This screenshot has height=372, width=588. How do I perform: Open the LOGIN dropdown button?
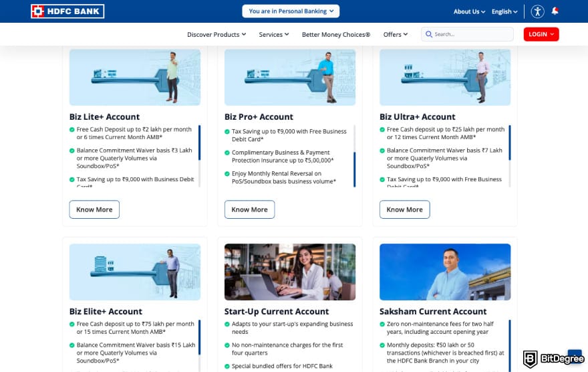(541, 34)
